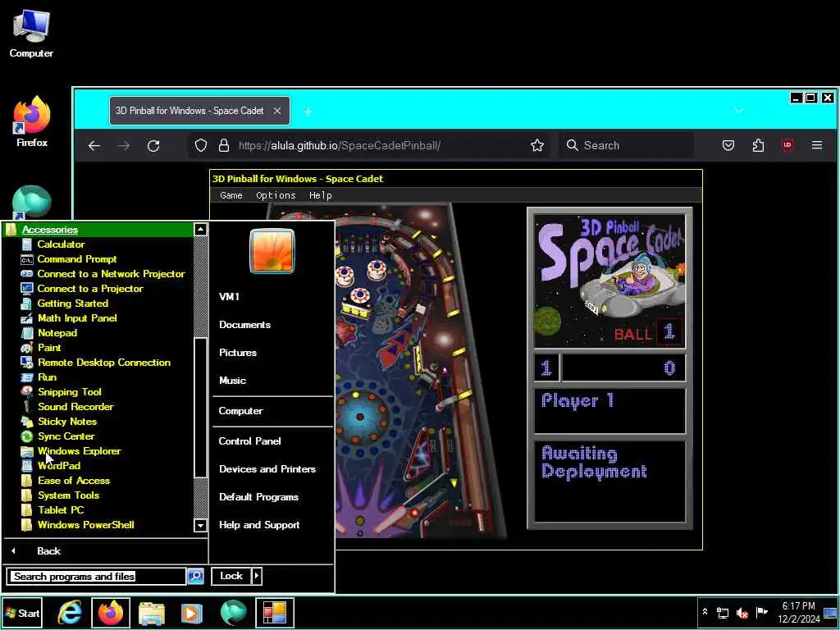
Task: Open Pictures from the Start menu
Action: pos(238,353)
